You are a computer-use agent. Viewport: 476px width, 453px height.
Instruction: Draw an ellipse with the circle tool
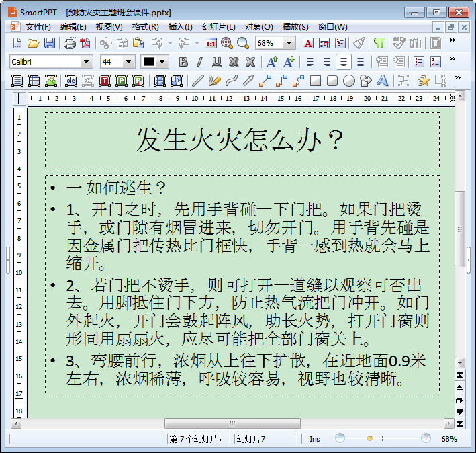click(349, 81)
